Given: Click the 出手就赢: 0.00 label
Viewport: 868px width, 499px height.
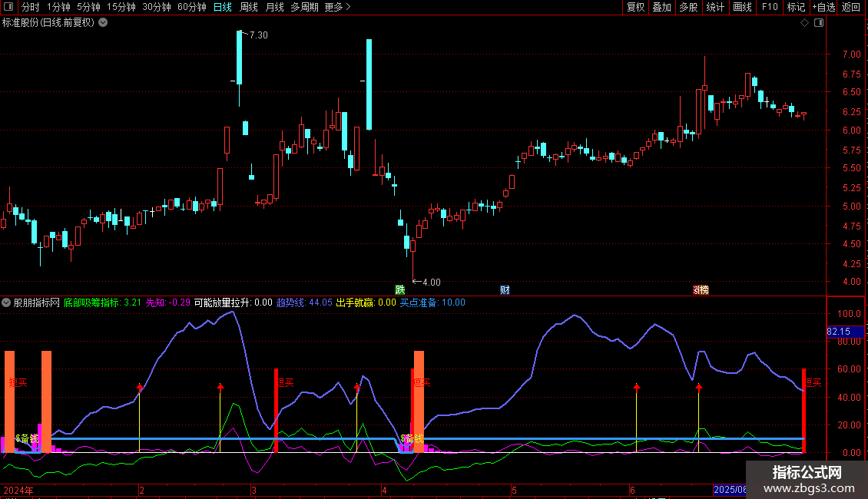Looking at the screenshot, I should click(366, 302).
